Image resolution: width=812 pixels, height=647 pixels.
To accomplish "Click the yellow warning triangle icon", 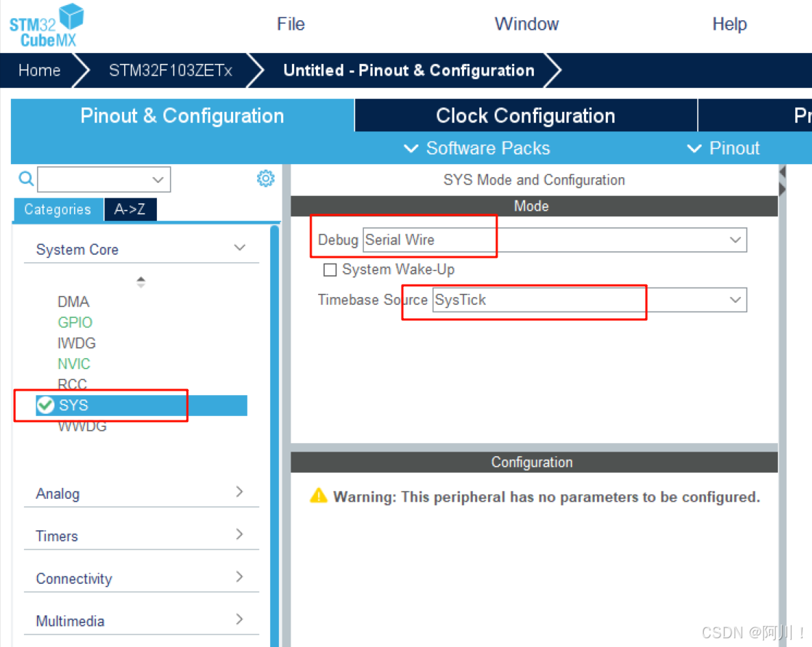I will point(319,496).
